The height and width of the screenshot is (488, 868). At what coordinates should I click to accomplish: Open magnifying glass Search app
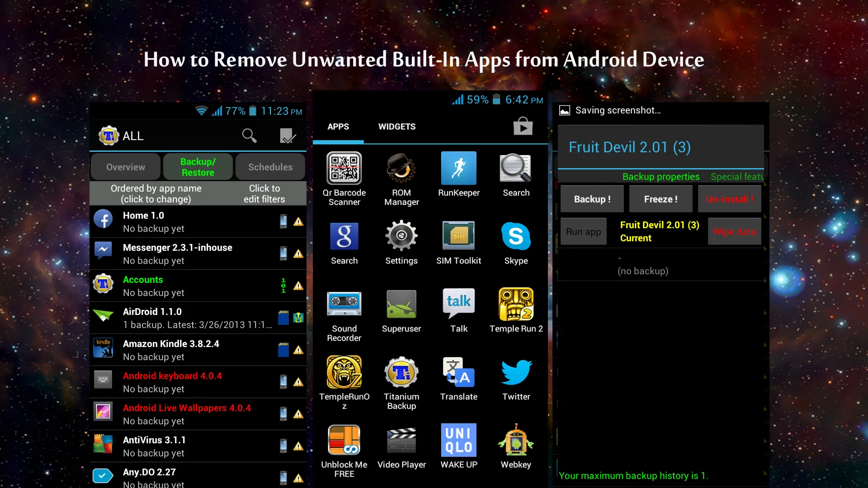(516, 174)
